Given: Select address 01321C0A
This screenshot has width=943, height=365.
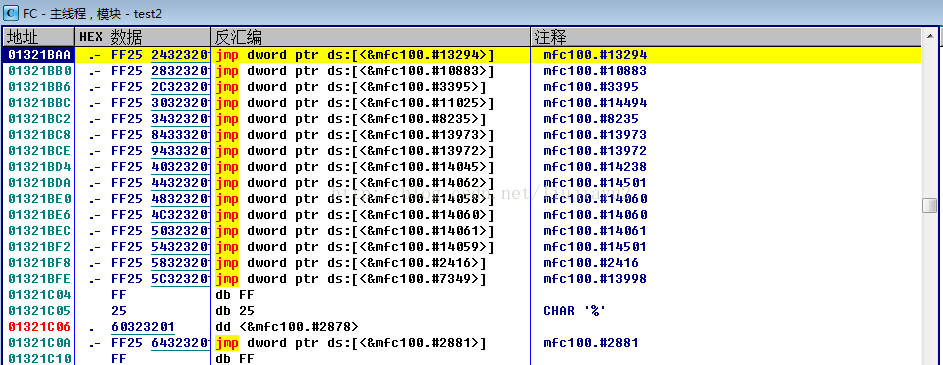Looking at the screenshot, I should click(x=40, y=343).
